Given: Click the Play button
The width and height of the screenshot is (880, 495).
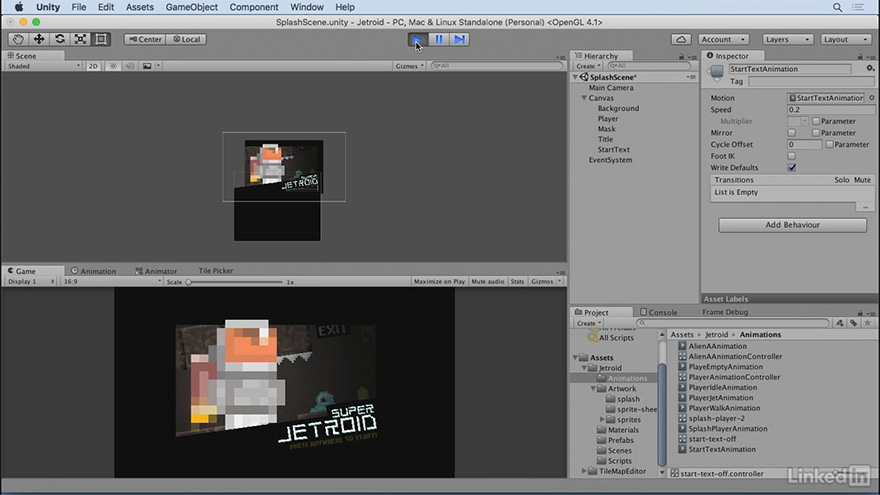Looking at the screenshot, I should (418, 39).
